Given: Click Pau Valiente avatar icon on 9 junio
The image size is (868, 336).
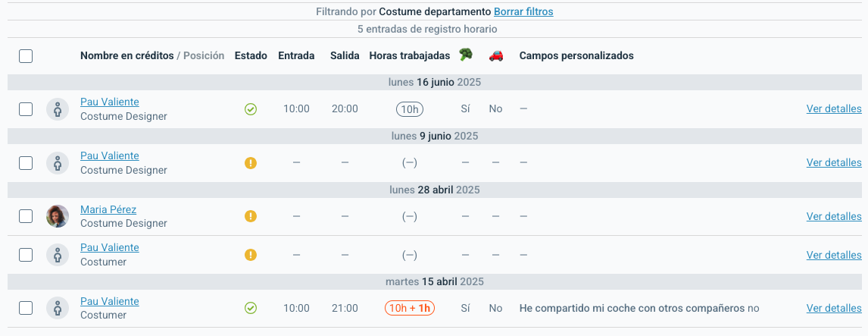Looking at the screenshot, I should pos(58,163).
